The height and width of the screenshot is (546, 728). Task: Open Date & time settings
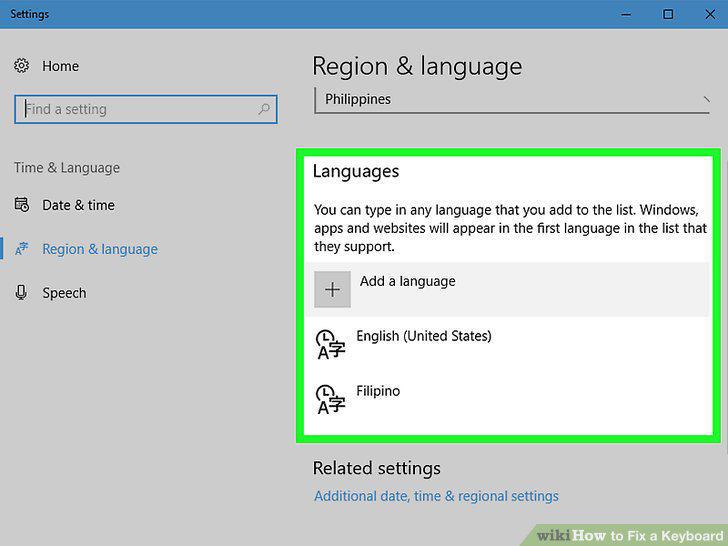(78, 205)
